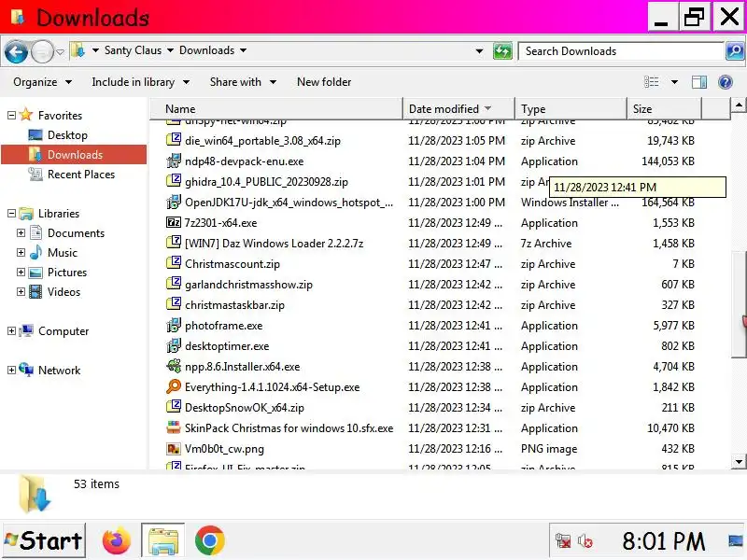Sort by the Size column header
Image resolution: width=747 pixels, height=560 pixels.
pyautogui.click(x=664, y=109)
